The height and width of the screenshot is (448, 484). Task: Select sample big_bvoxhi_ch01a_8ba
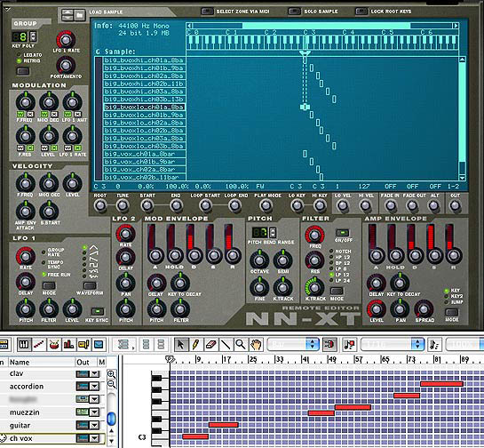(144, 60)
